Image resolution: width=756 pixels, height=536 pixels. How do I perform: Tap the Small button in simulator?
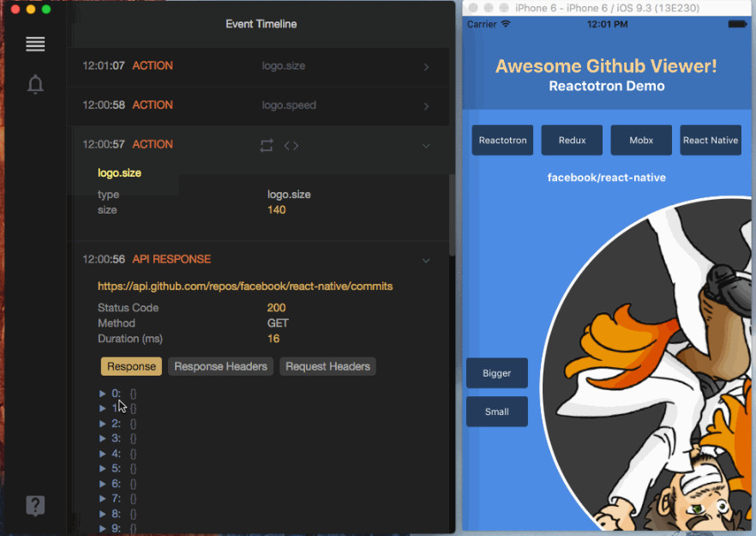tap(496, 412)
